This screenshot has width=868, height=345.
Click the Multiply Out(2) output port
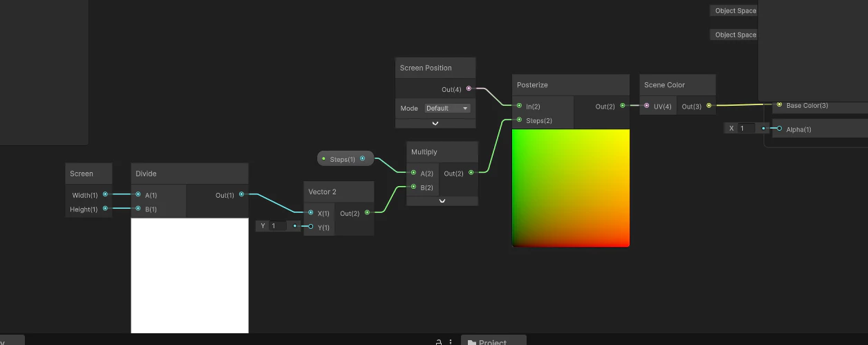click(x=471, y=173)
